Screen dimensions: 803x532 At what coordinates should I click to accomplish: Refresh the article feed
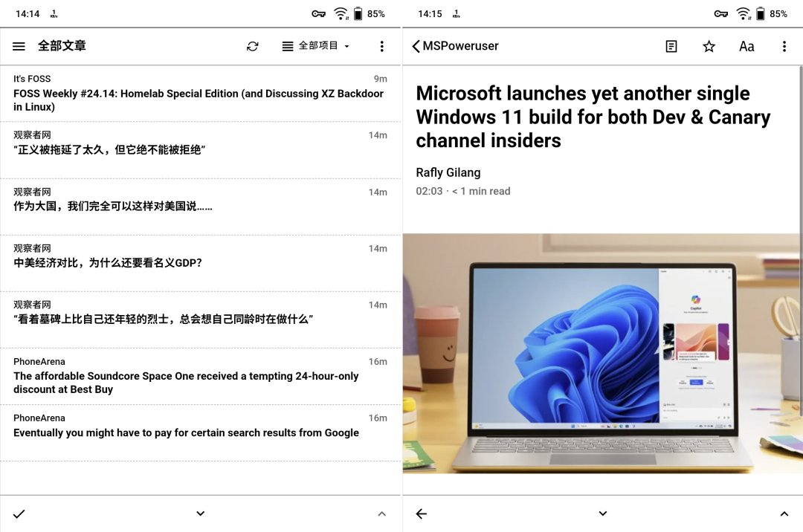pyautogui.click(x=253, y=47)
